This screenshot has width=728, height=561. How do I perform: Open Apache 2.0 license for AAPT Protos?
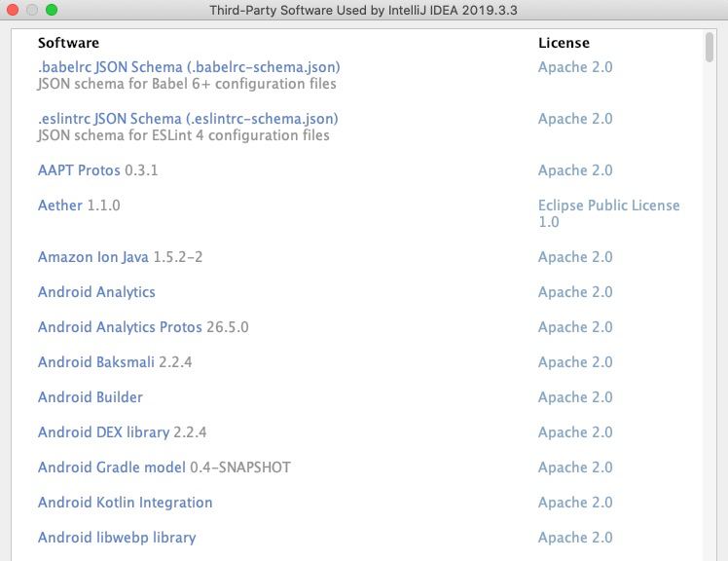click(575, 170)
